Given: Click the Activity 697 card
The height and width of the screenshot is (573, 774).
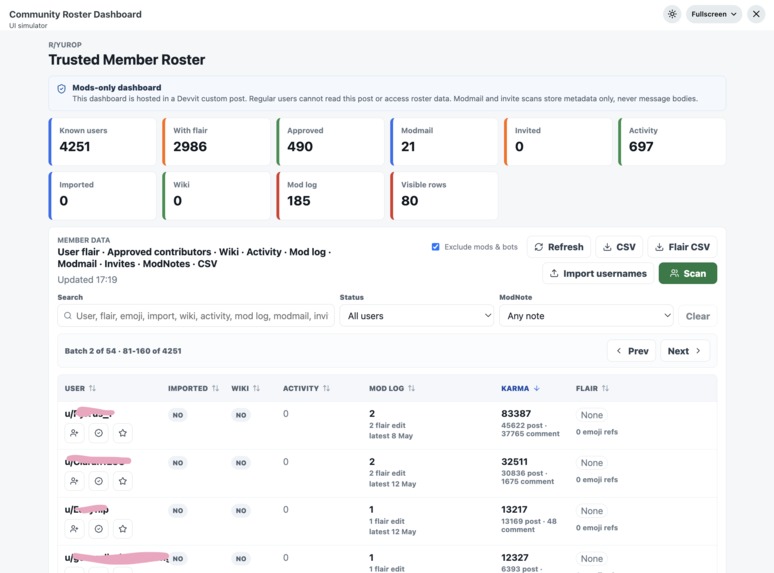Looking at the screenshot, I should click(672, 142).
